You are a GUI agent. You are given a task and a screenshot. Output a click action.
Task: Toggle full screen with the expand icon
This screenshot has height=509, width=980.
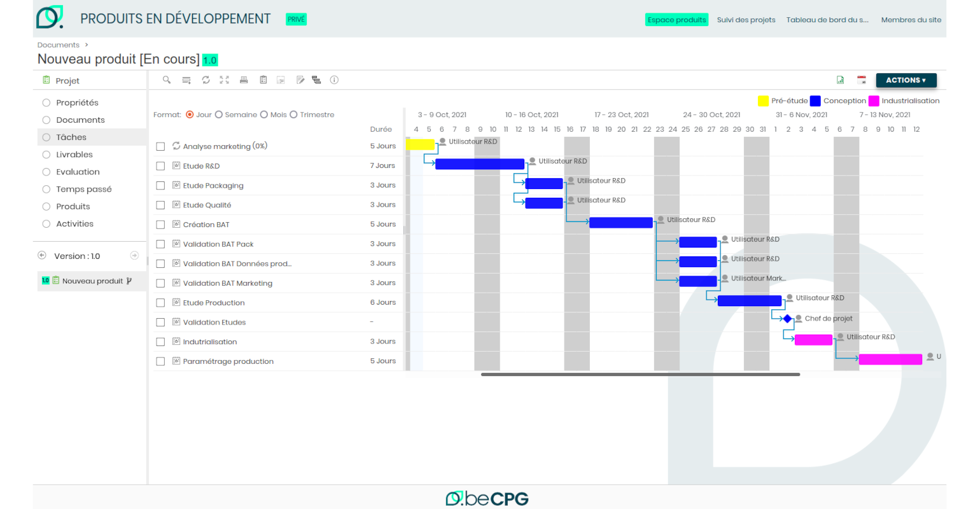click(224, 80)
